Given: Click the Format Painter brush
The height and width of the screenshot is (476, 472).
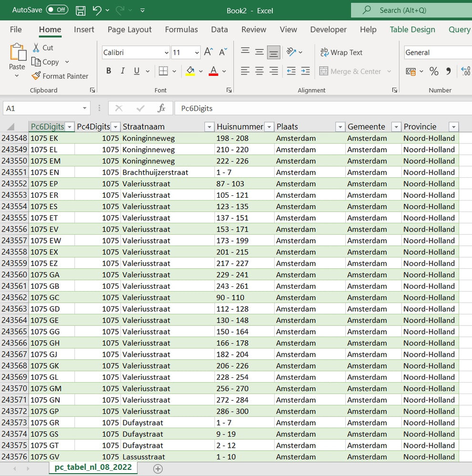Looking at the screenshot, I should point(36,76).
